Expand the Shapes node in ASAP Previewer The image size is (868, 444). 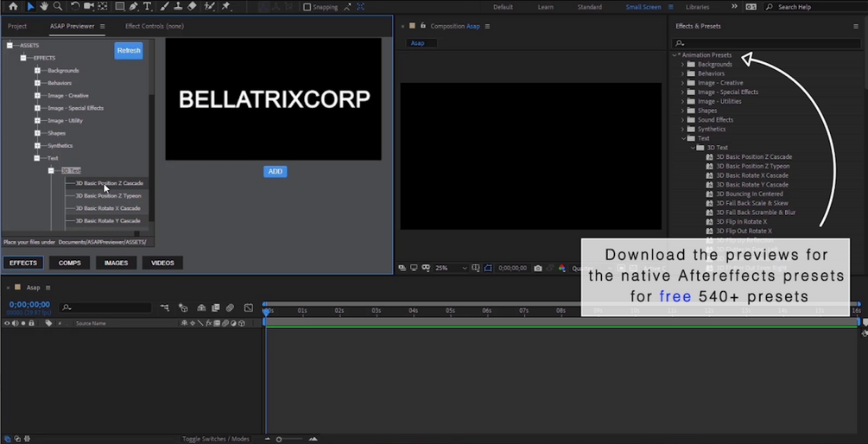[x=37, y=133]
